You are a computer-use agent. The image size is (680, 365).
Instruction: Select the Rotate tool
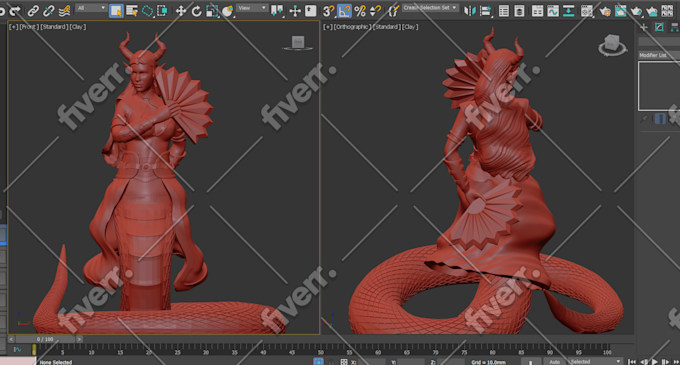[x=196, y=11]
